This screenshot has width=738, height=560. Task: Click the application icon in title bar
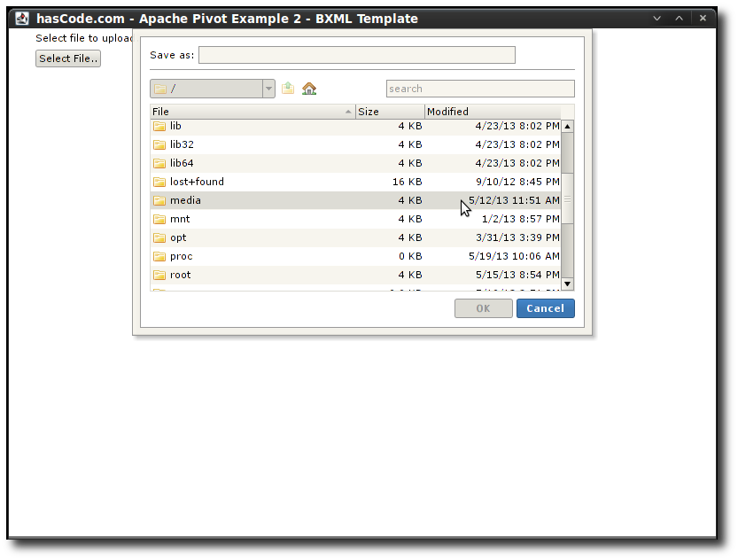(x=22, y=17)
